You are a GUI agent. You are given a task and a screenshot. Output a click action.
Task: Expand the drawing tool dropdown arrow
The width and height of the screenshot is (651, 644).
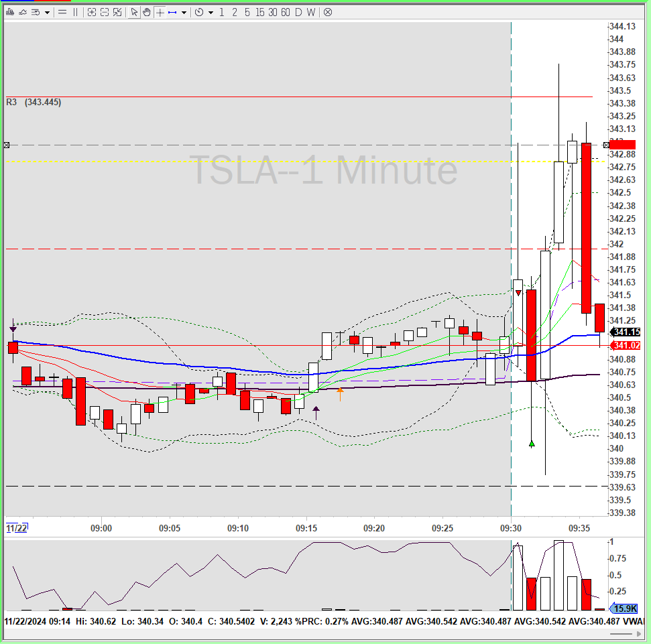coord(184,13)
